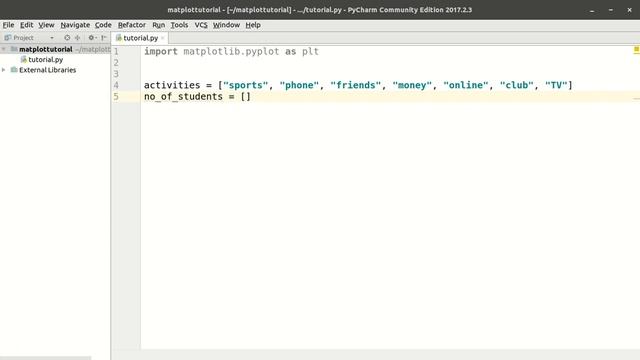Expand the External Libraries node
Screen dimensions: 640x360
(4, 70)
